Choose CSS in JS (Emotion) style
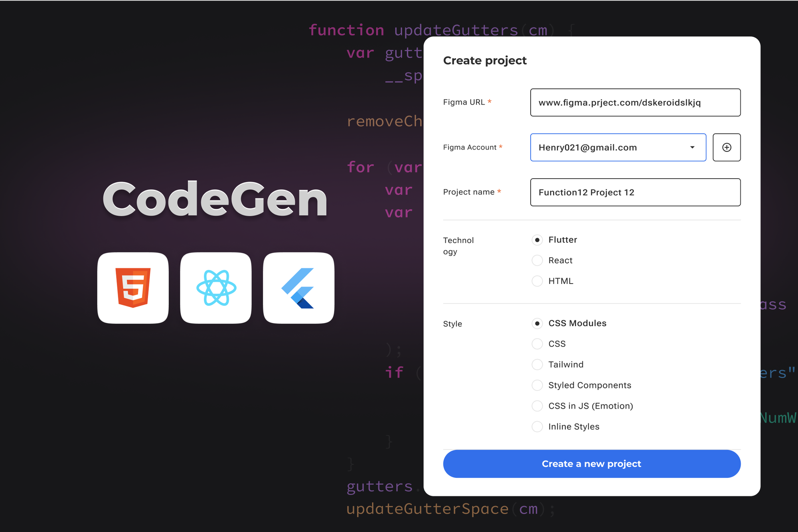The height and width of the screenshot is (532, 798). [x=537, y=406]
